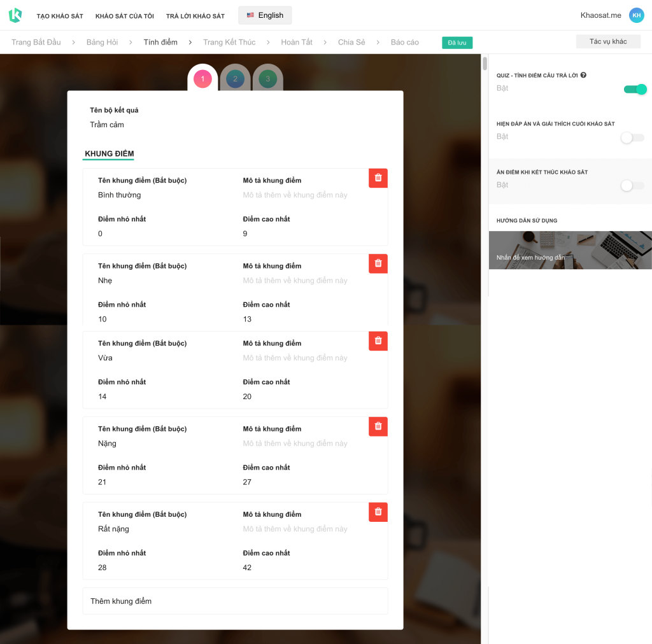652x644 pixels.
Task: Go to Trang Bắt Đầu step
Action: (36, 43)
